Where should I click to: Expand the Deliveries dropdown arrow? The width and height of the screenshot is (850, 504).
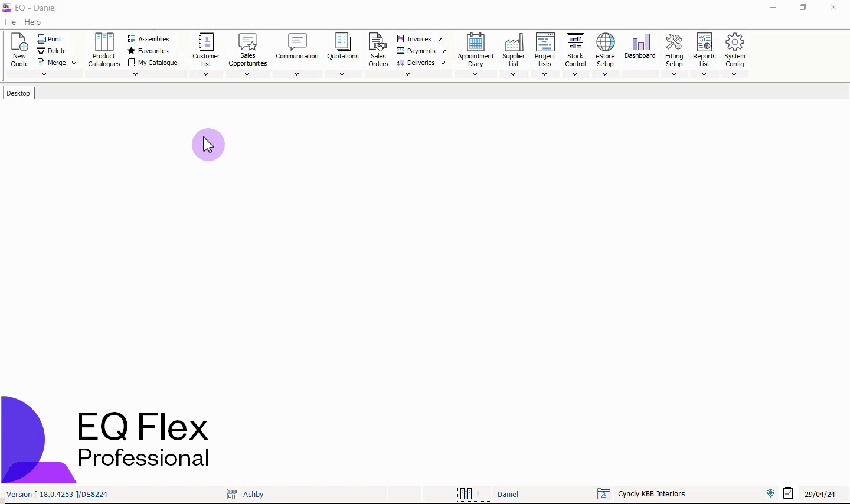pyautogui.click(x=443, y=63)
